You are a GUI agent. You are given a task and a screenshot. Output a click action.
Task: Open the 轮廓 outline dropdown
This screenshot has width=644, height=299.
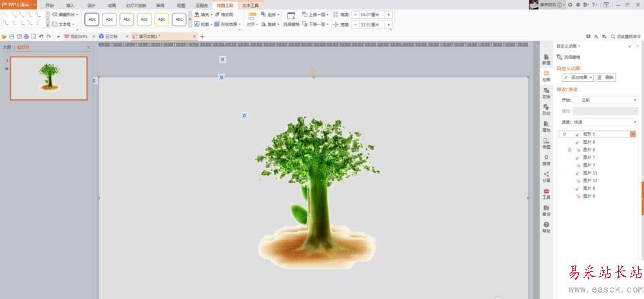pos(203,24)
